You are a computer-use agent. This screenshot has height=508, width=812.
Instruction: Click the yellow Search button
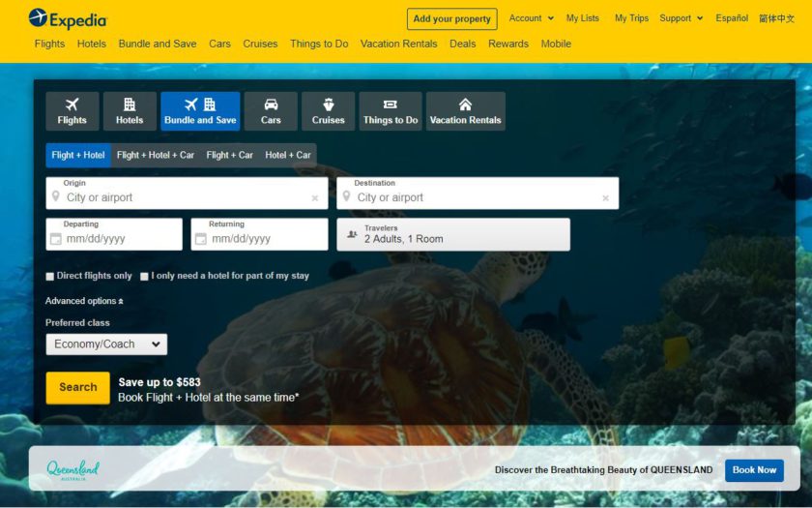(x=77, y=387)
